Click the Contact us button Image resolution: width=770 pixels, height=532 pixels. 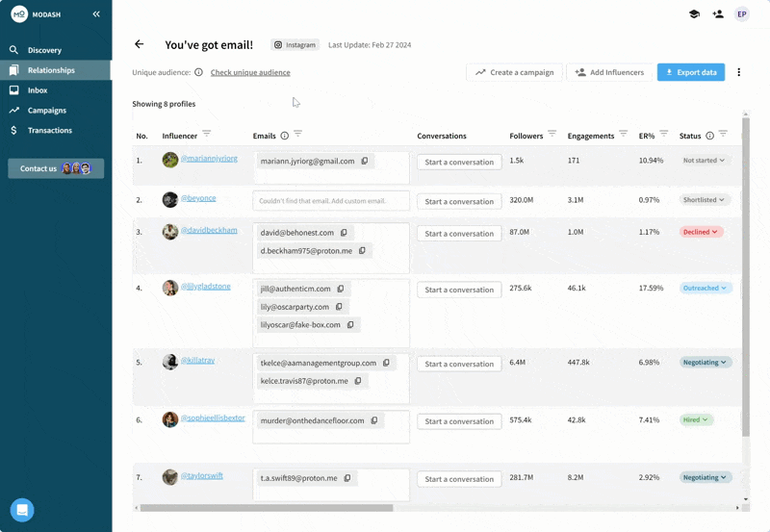pyautogui.click(x=56, y=168)
